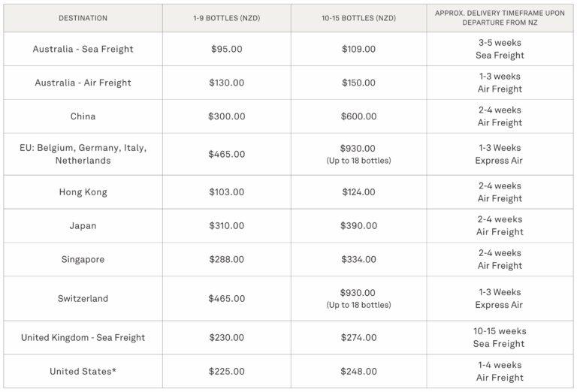This screenshot has height=392, width=577.
Task: Click the $103.00 Hong Kong price
Action: tap(226, 192)
